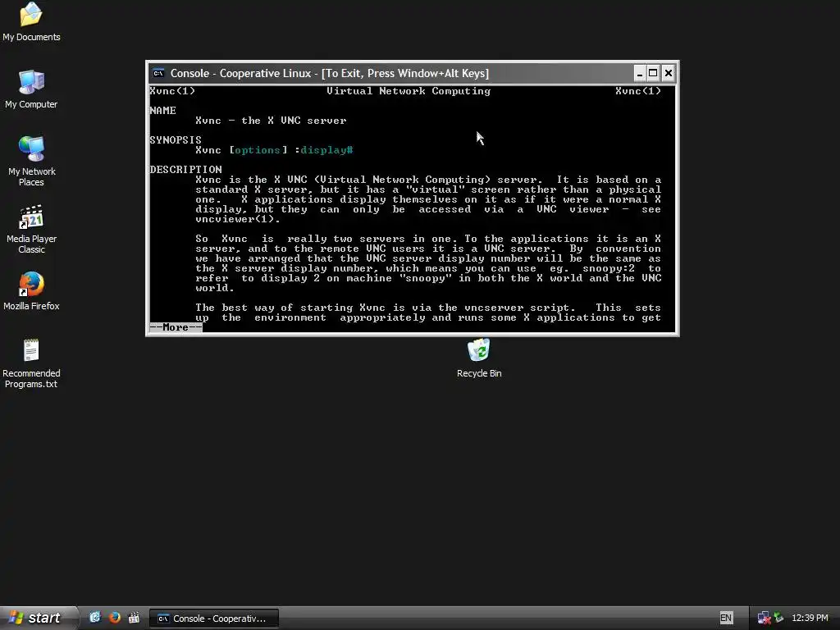
Task: Launch Firefox from the quick launch bar
Action: 115,618
